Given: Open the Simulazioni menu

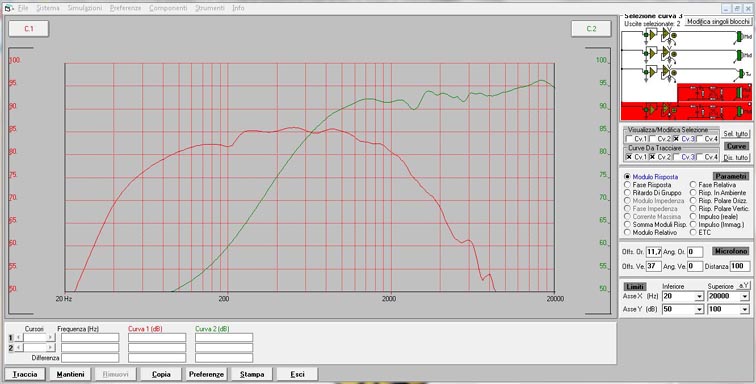Looking at the screenshot, I should (84, 8).
